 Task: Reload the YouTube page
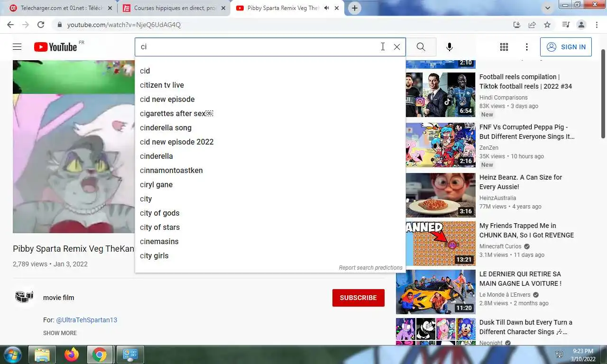point(41,25)
